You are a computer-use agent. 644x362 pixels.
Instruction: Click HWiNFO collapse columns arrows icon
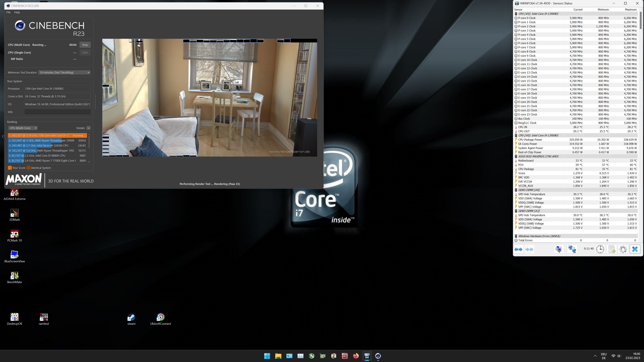tap(529, 249)
